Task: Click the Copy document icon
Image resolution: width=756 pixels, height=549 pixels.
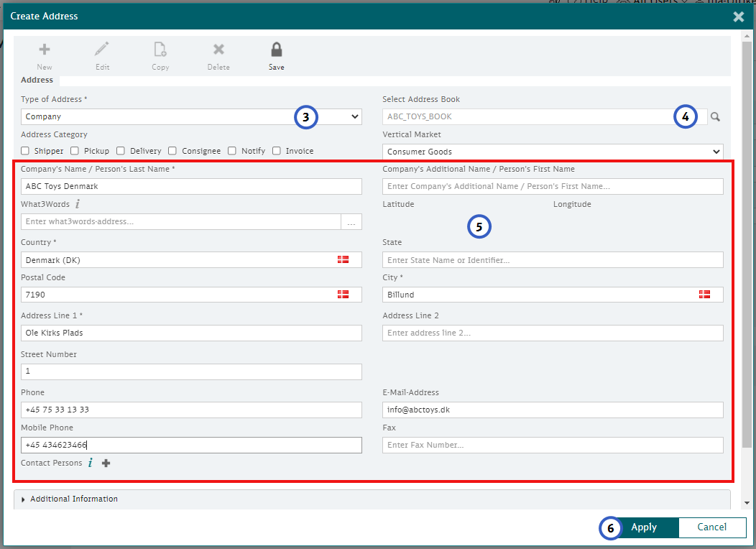Action: click(x=160, y=49)
